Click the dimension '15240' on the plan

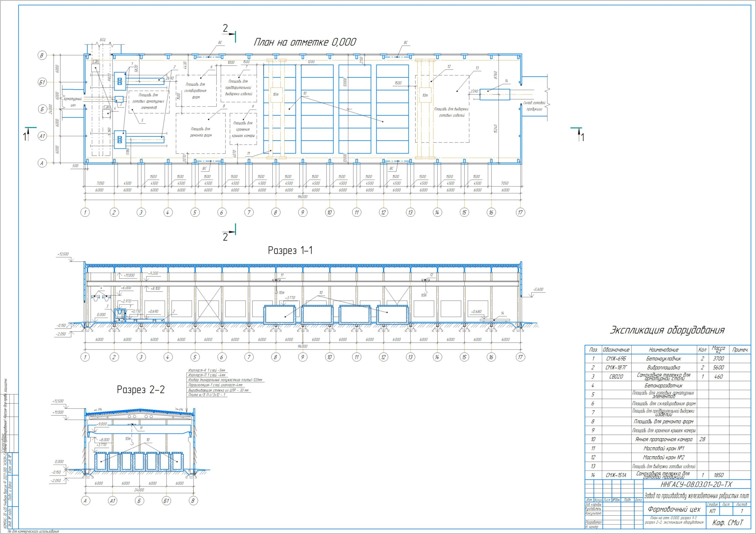coord(496,129)
